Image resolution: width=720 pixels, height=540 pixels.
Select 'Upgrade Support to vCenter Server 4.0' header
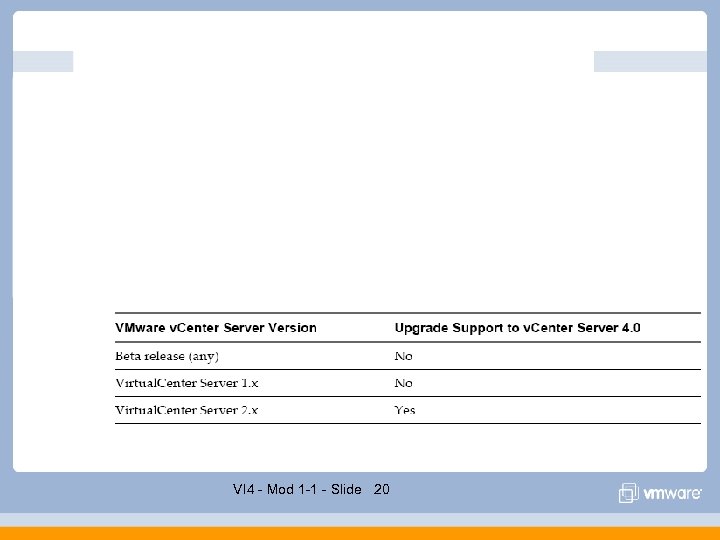click(518, 328)
